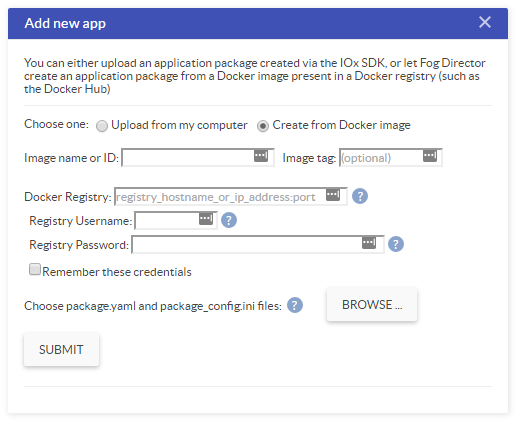Click autofill icon in Docker Registry field
Viewport: 518px width, 424px height.
tap(333, 195)
